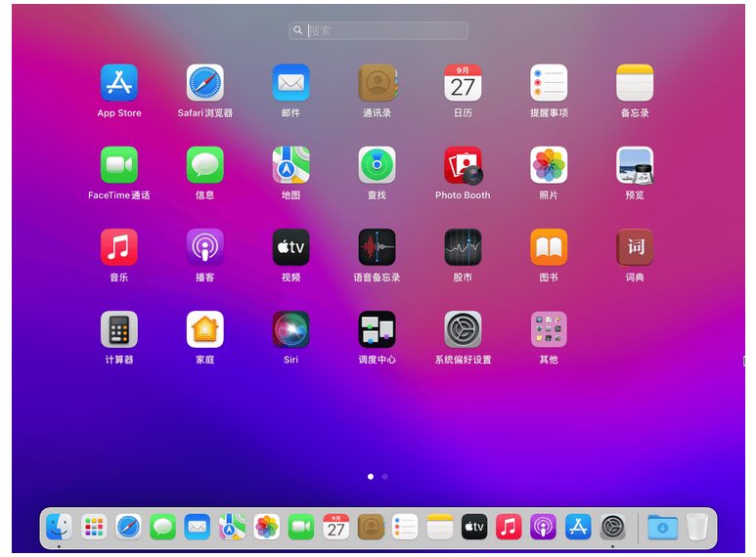The image size is (756, 557).
Task: Open the 家庭 app
Action: pyautogui.click(x=205, y=329)
